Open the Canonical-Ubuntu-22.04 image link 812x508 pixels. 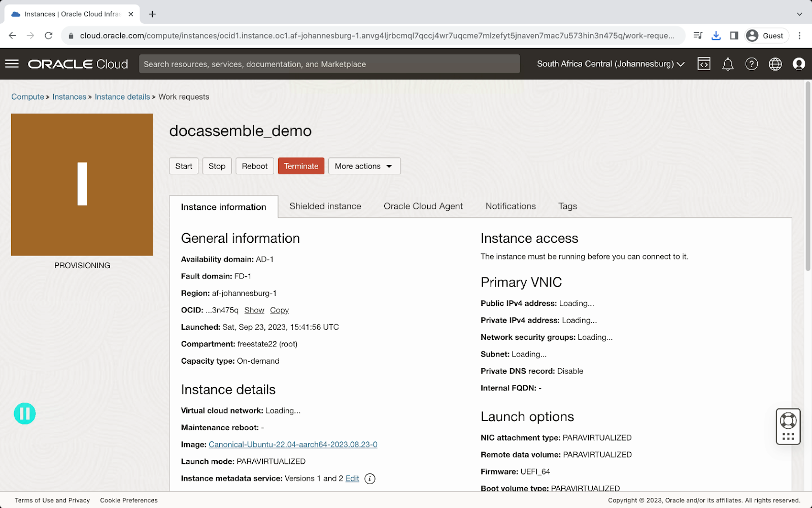pyautogui.click(x=293, y=444)
